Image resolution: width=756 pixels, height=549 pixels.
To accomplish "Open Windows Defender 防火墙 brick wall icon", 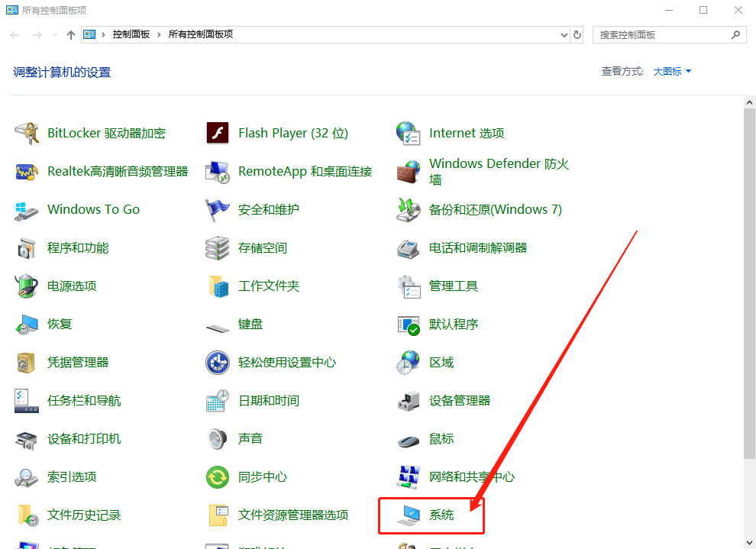I will point(409,172).
